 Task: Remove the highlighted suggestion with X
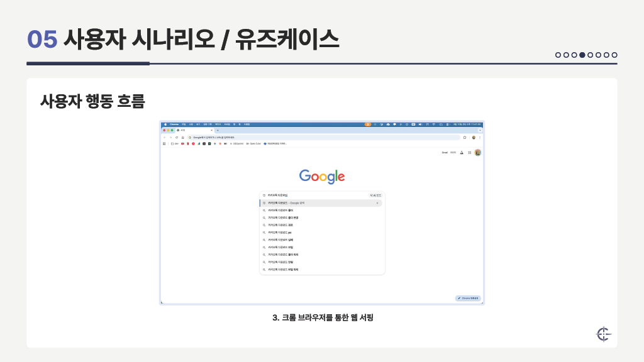click(x=377, y=203)
